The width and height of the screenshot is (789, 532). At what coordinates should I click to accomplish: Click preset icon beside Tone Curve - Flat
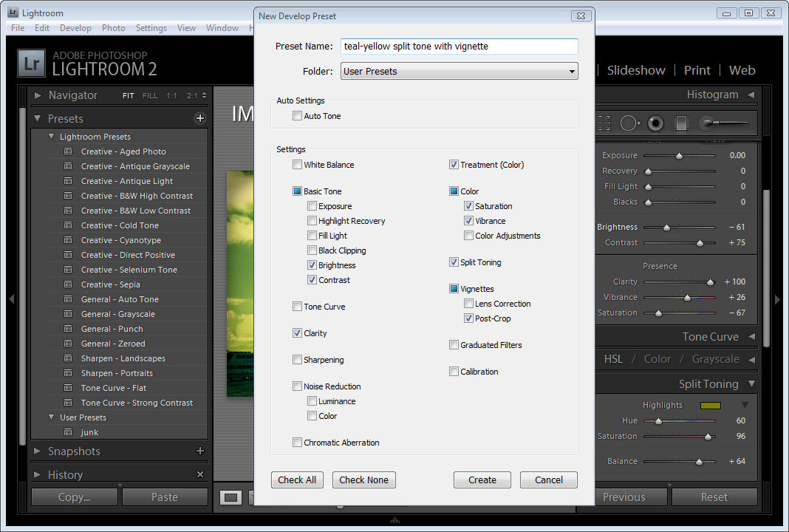[x=68, y=388]
